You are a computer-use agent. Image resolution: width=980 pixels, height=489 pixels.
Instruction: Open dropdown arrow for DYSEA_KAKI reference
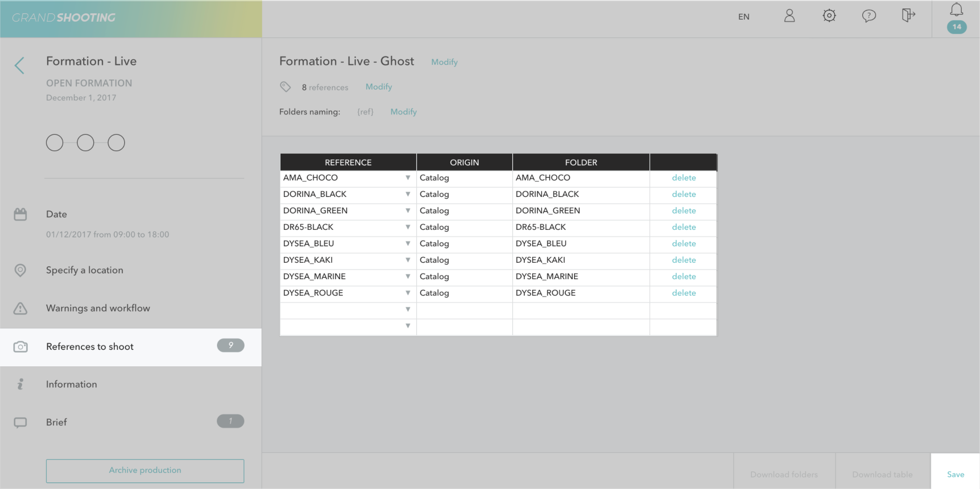tap(408, 260)
